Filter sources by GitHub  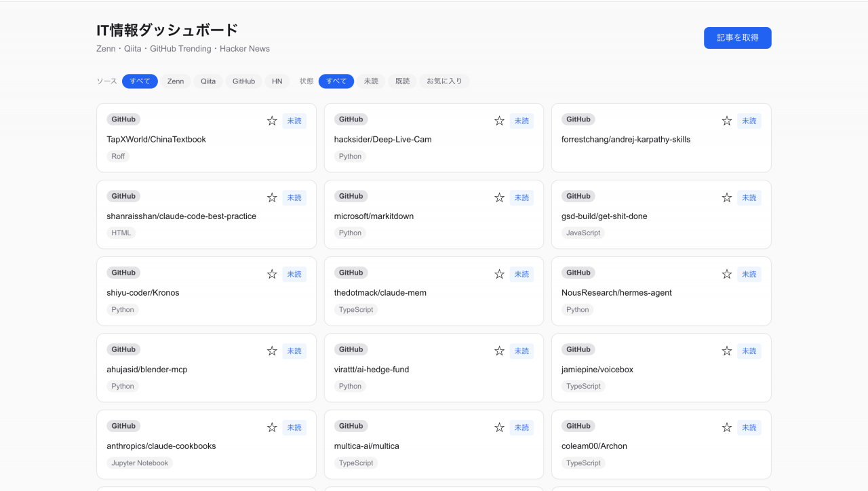pyautogui.click(x=243, y=81)
